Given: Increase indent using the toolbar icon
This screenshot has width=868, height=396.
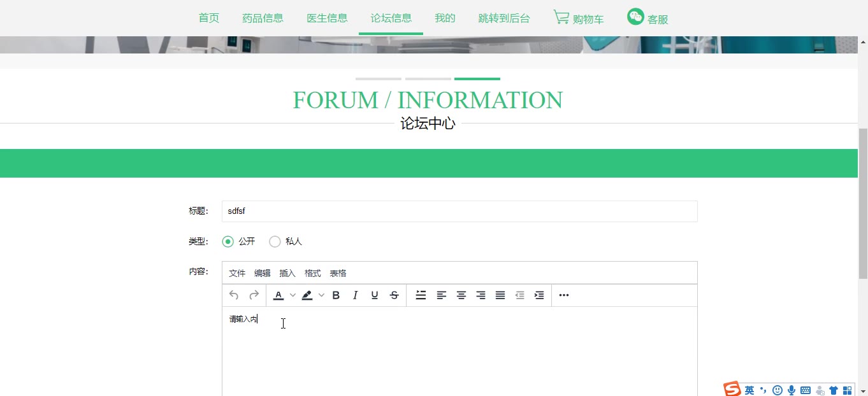Looking at the screenshot, I should tap(539, 295).
